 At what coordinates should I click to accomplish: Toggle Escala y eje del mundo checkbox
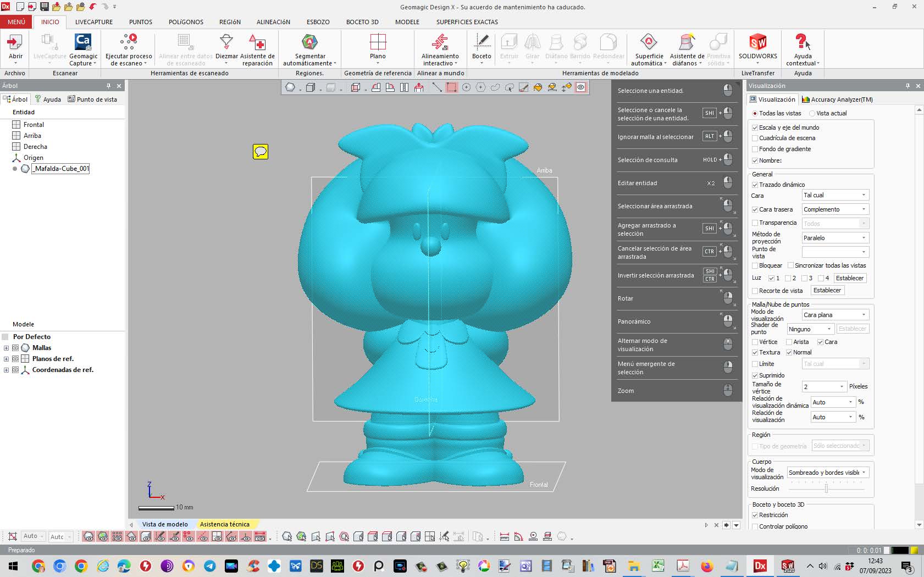click(755, 127)
